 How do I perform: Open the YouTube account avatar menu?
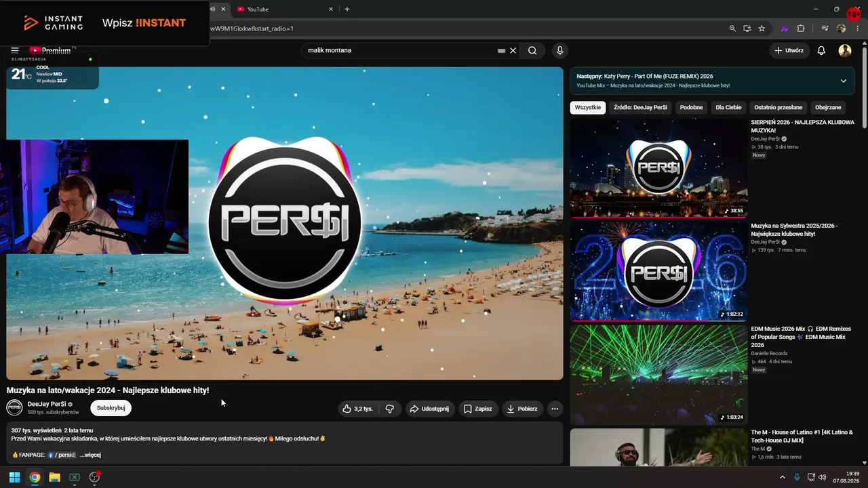(845, 50)
